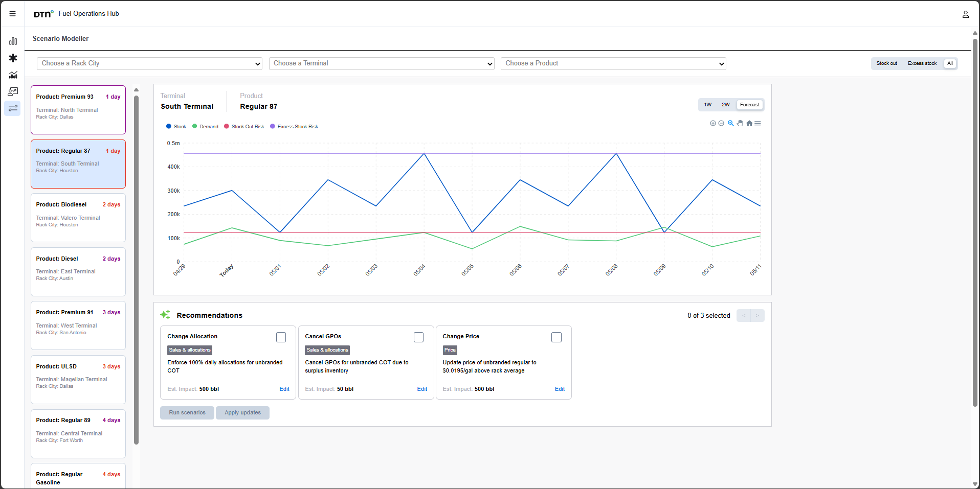This screenshot has height=489, width=980.
Task: Select the Regular 89 Central Terminal card
Action: point(78,433)
